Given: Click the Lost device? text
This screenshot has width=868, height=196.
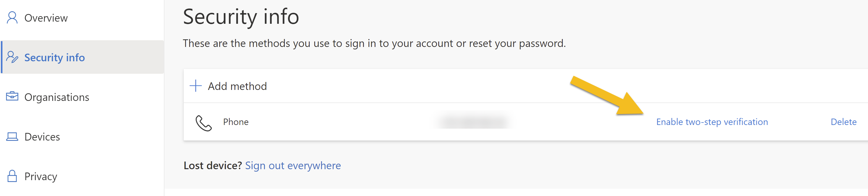Looking at the screenshot, I should [x=213, y=166].
